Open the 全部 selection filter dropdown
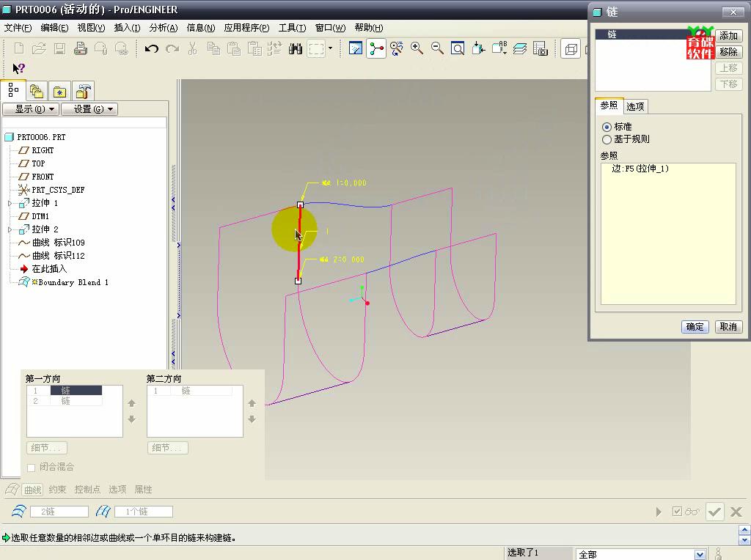Screen dimensions: 751x560 tap(700, 554)
